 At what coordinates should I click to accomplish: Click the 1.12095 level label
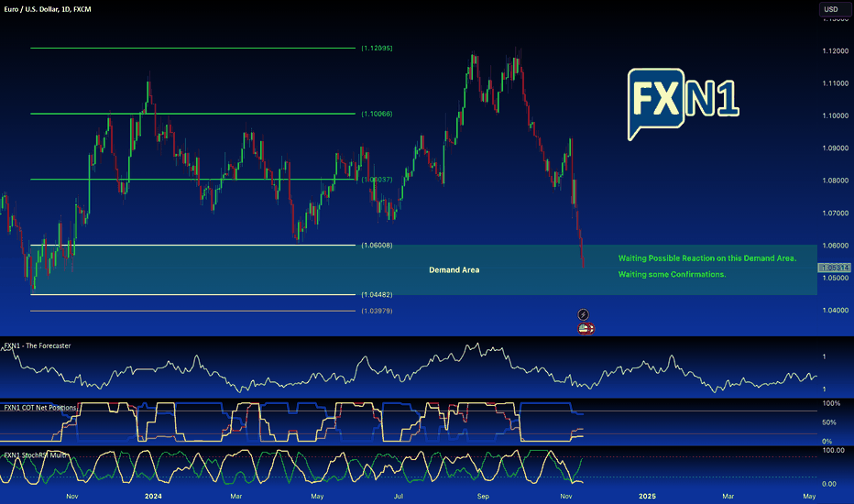click(x=377, y=48)
